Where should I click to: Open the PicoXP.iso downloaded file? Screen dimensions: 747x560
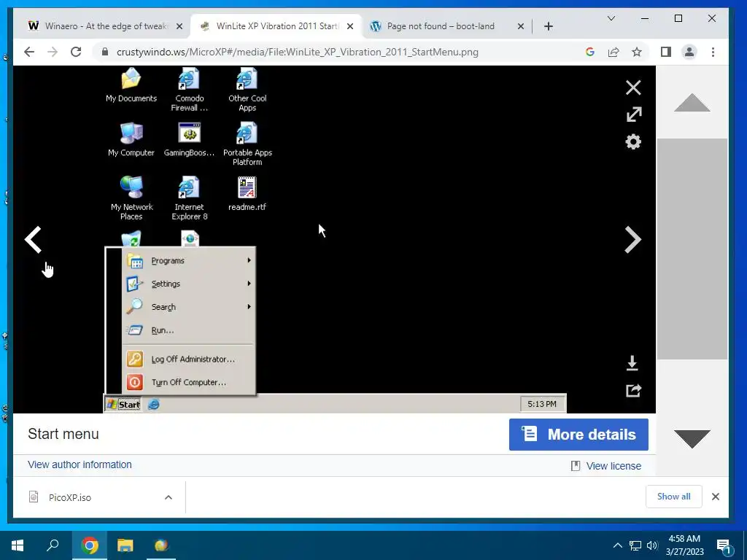pos(69,497)
